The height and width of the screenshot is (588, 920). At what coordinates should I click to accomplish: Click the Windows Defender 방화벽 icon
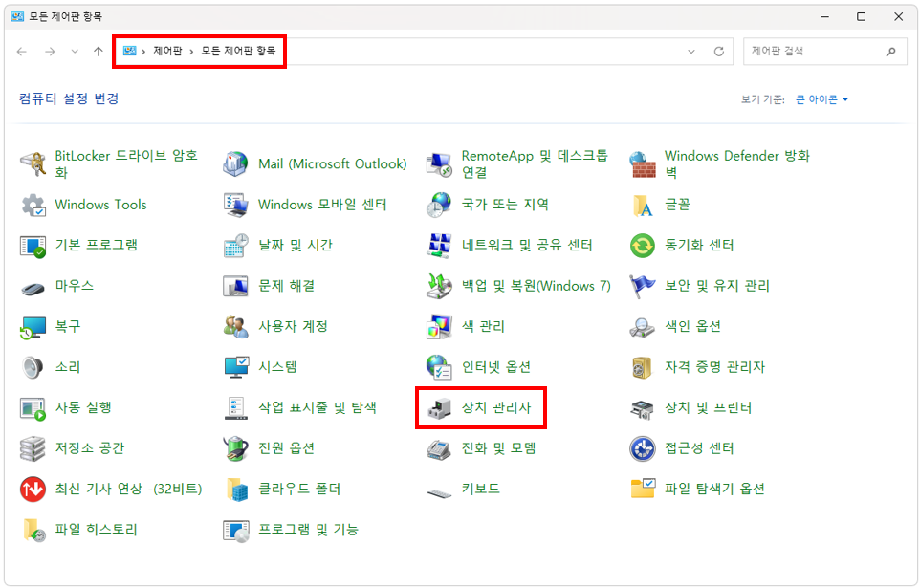click(x=643, y=164)
